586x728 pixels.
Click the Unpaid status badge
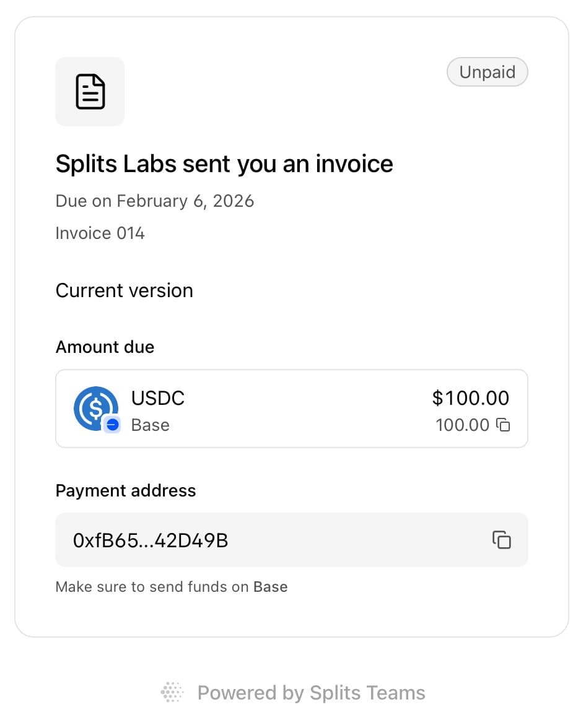tap(487, 72)
